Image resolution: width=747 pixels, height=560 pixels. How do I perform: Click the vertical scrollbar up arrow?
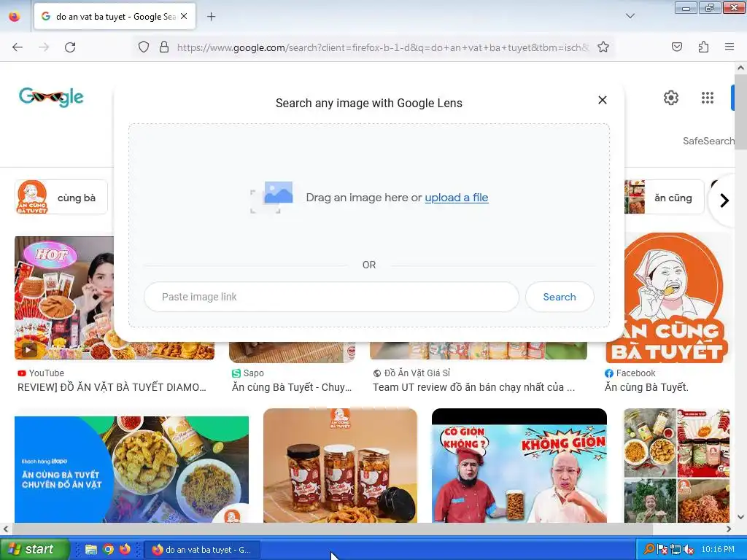(x=741, y=68)
